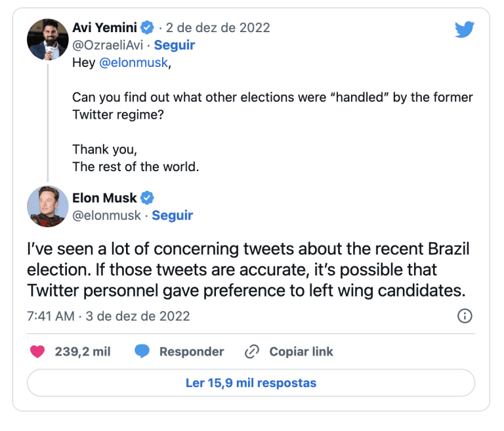Like the tweet with the heart icon
504x431 pixels.
pyautogui.click(x=37, y=352)
